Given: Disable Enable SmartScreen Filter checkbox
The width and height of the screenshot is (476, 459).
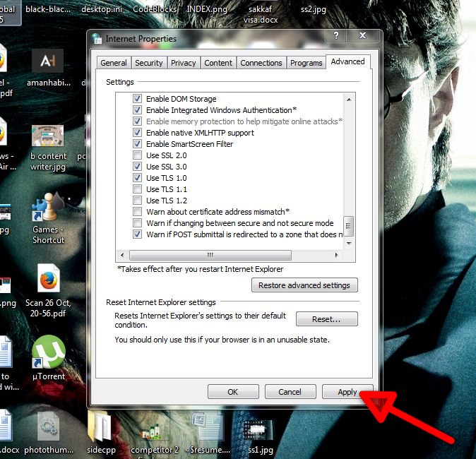Looking at the screenshot, I should (x=137, y=144).
